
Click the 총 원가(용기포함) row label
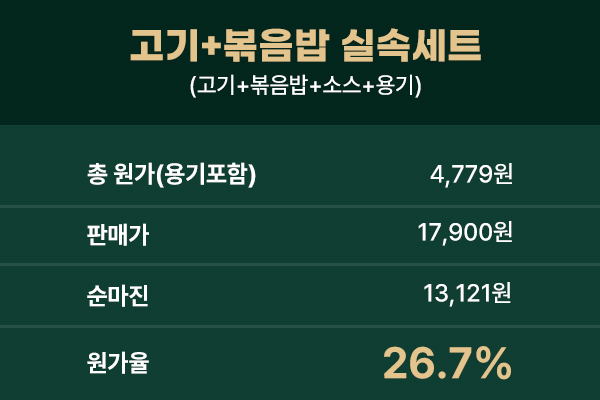click(x=171, y=174)
